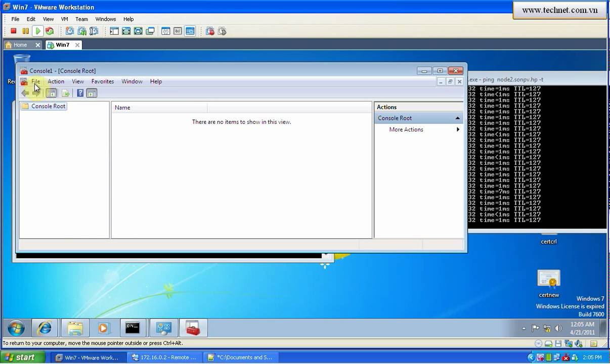Viewport: 610px width, 364px height.
Task: Switch to Win7 - VMware Workstation taskbar button
Action: 88,357
